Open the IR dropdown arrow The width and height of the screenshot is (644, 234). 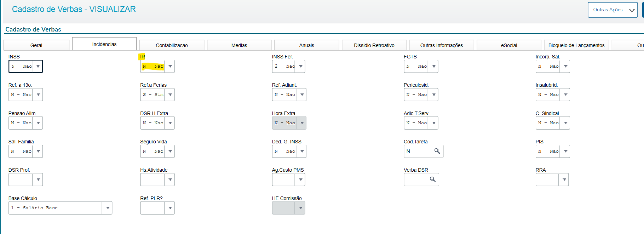(x=170, y=66)
